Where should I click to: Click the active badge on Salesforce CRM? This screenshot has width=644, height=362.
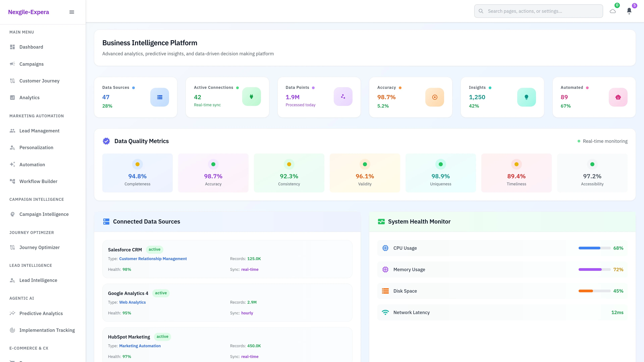click(154, 249)
